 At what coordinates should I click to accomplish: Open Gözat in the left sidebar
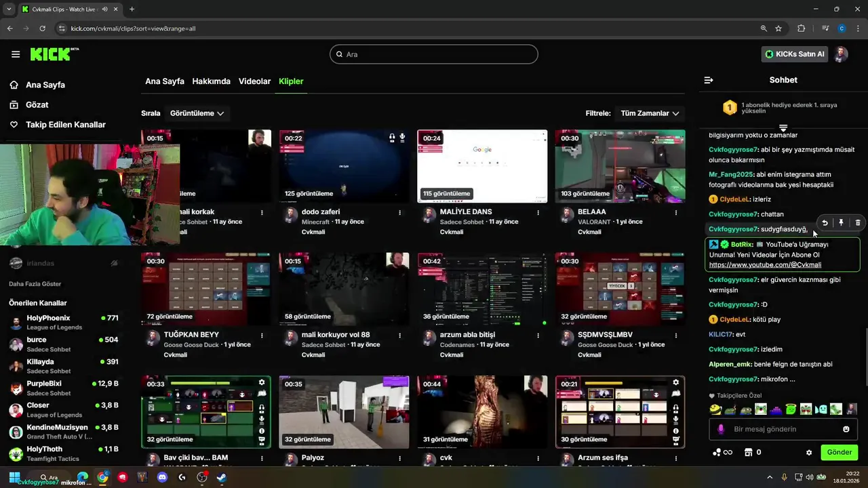37,105
